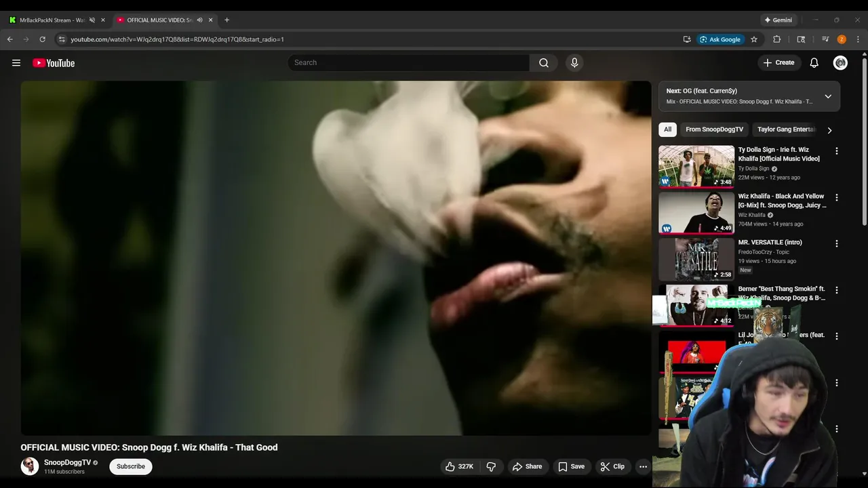
Task: Open the Black And Yellow G-Mix thumbnail
Action: coord(696,212)
